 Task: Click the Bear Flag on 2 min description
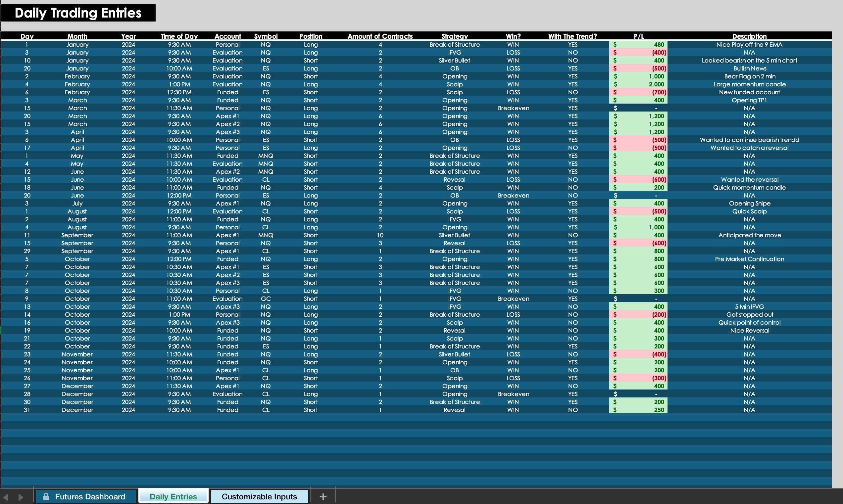click(x=749, y=76)
